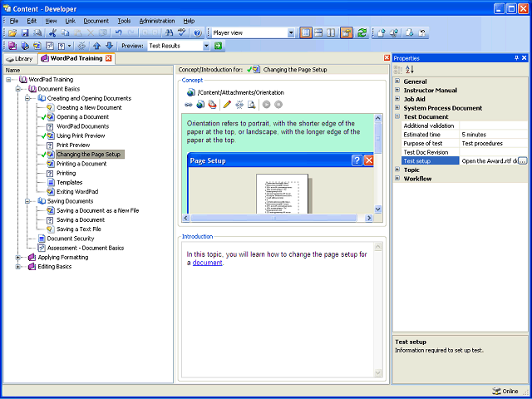Open the File menu
The height and width of the screenshot is (399, 532).
(x=14, y=21)
